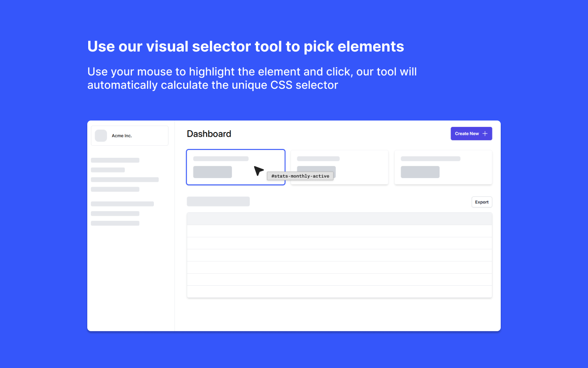Select the bottom sidebar navigation item
The height and width of the screenshot is (368, 588).
click(115, 223)
